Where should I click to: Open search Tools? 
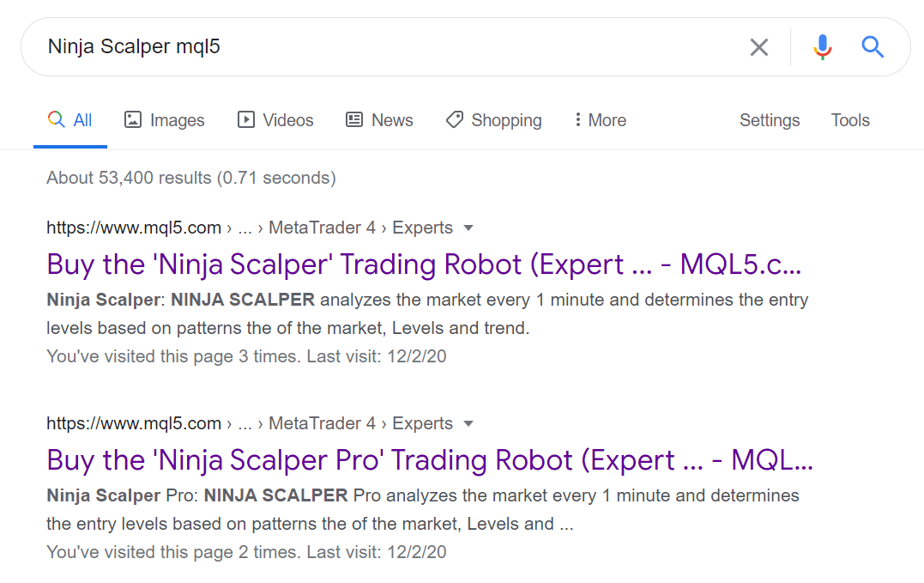click(850, 120)
